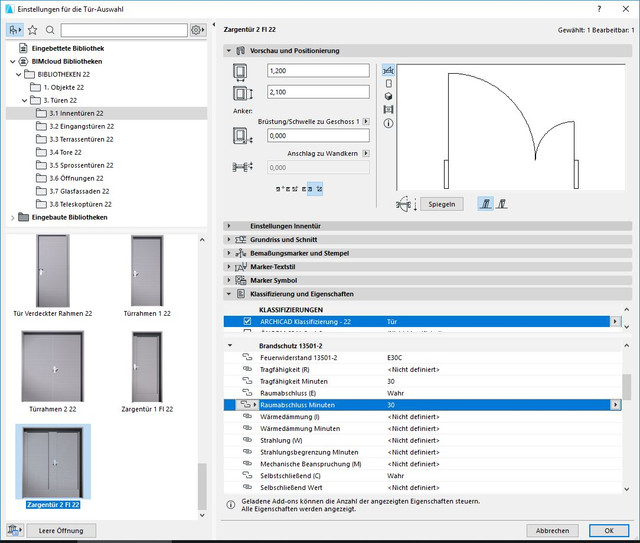This screenshot has height=543, width=640.
Task: Expand the Eingebaute Bibliotheken tree node
Action: 12,218
